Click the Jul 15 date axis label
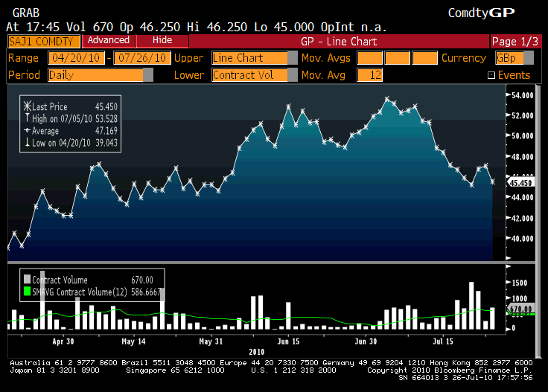The image size is (548, 392). point(443,341)
